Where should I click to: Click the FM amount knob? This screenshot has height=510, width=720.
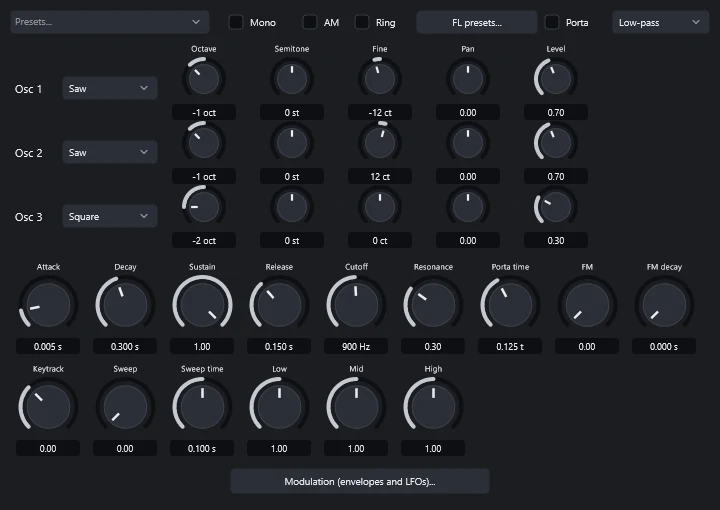pos(587,304)
